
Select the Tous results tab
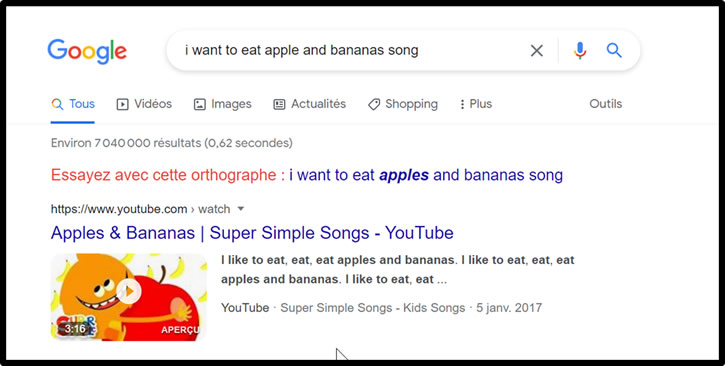73,104
